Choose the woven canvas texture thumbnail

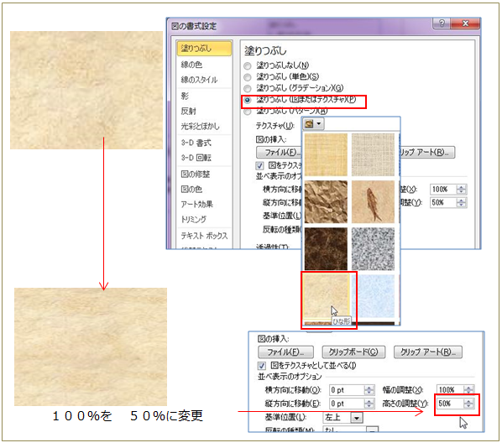pyautogui.click(x=373, y=155)
